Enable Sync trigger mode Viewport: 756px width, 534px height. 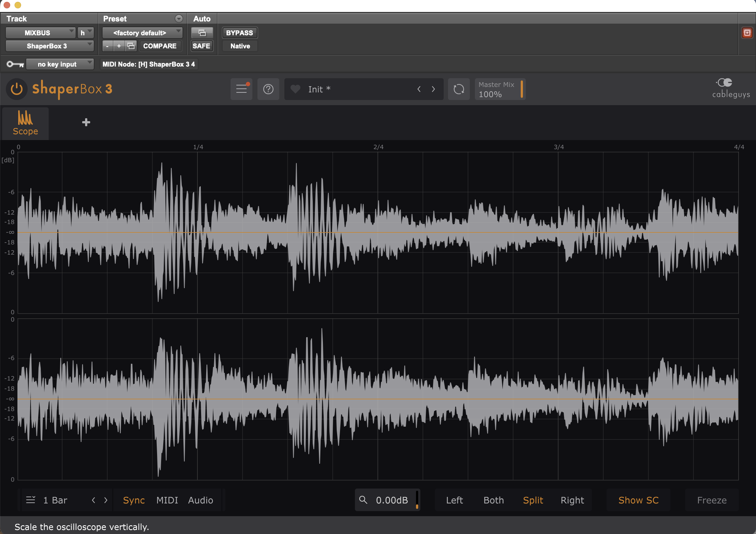coord(134,500)
